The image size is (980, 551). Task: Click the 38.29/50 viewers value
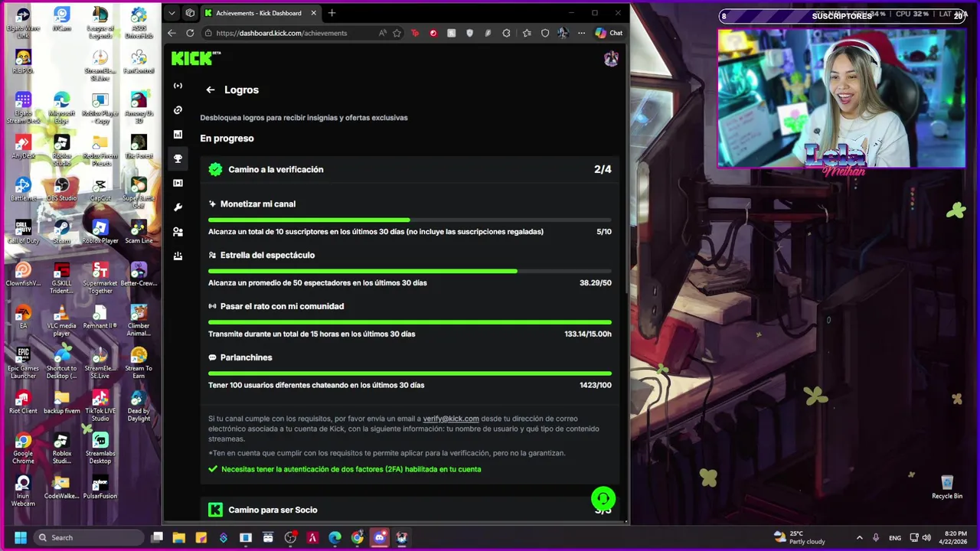595,283
